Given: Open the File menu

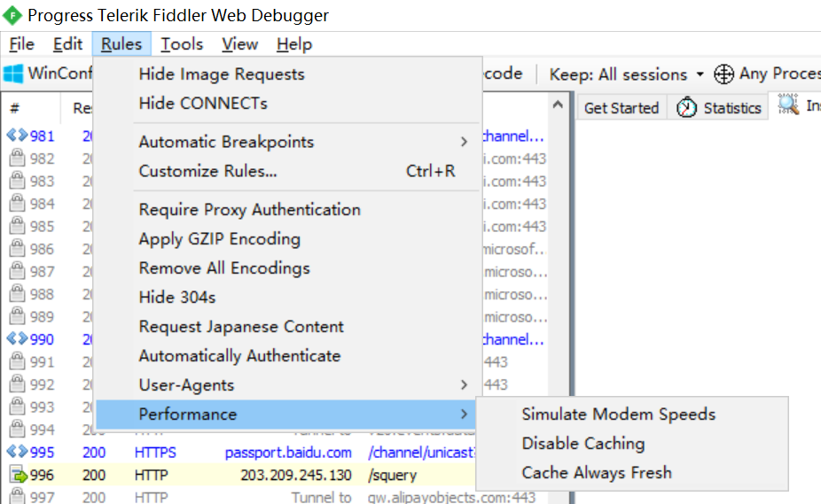Looking at the screenshot, I should (21, 44).
